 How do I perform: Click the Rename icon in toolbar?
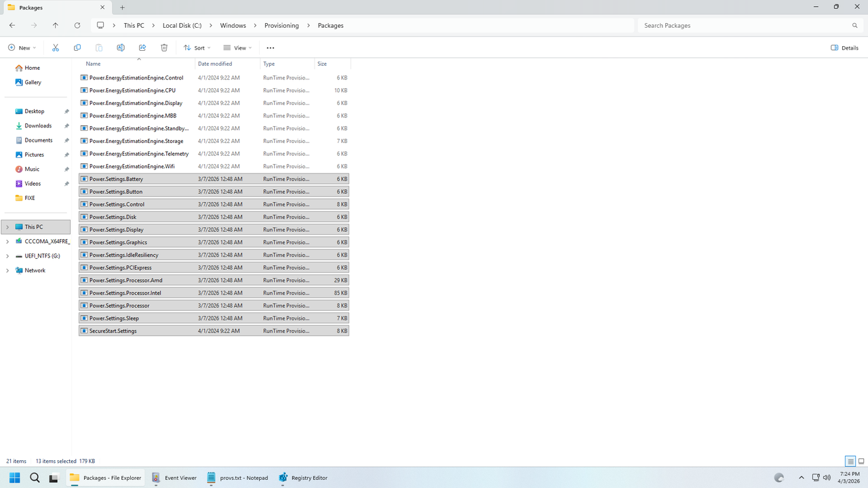(121, 48)
